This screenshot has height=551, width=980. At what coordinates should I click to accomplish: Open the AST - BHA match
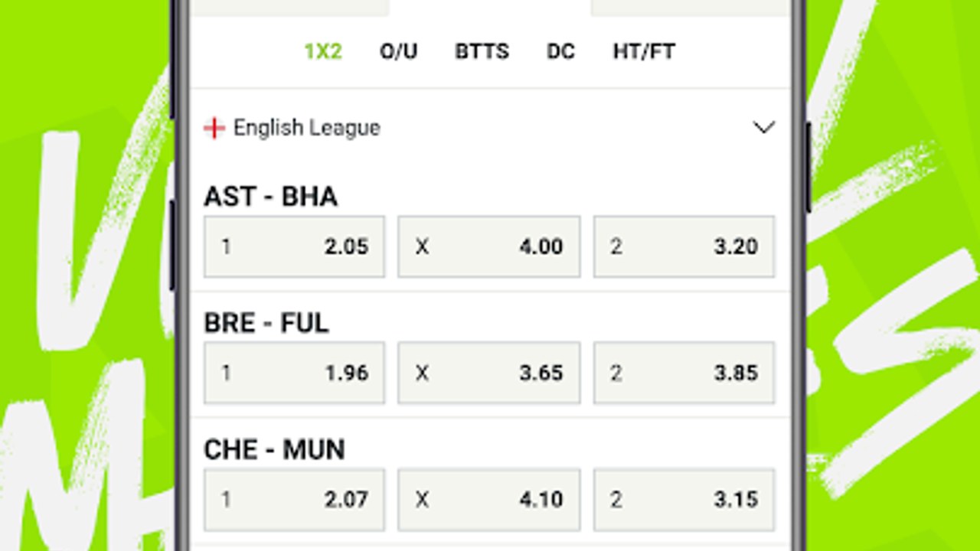click(270, 197)
